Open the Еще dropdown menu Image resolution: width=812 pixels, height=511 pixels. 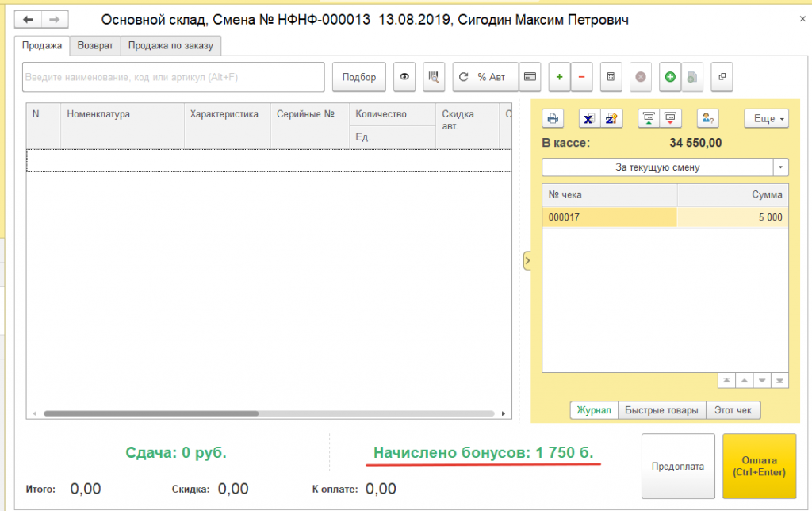coord(766,118)
